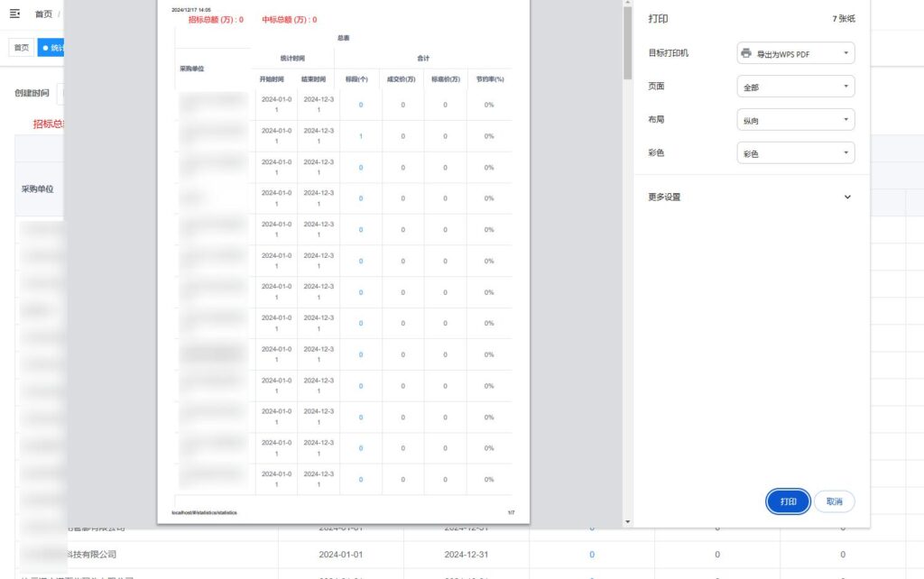Click the printer icon in destination selector

(746, 53)
